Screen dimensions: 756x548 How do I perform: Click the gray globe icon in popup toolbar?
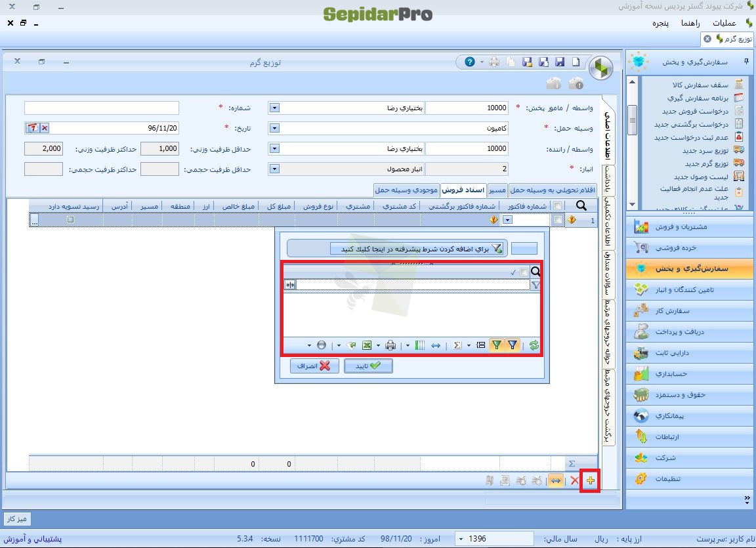322,345
